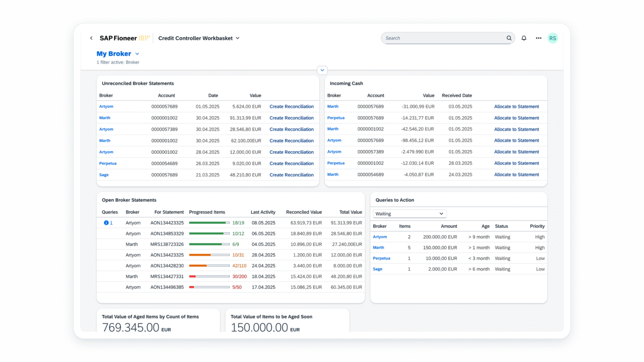Open broker Marth in Unreconciled Broker Statements

(104, 118)
